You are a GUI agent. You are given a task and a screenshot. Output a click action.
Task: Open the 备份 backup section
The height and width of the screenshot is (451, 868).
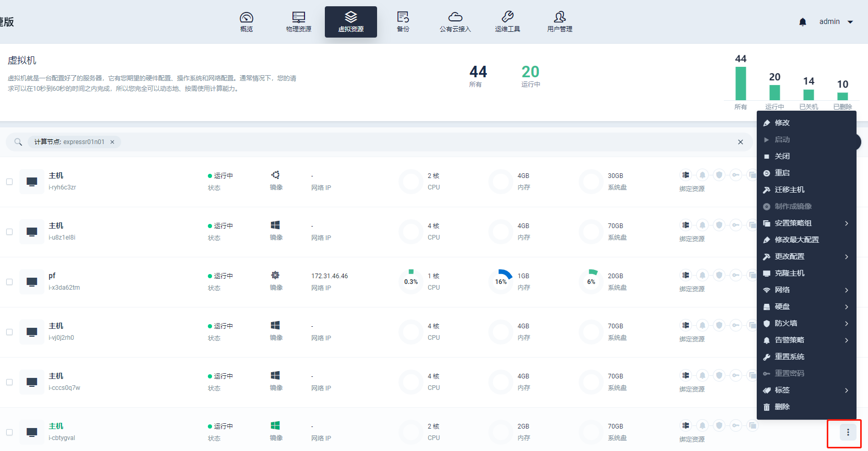(x=403, y=22)
